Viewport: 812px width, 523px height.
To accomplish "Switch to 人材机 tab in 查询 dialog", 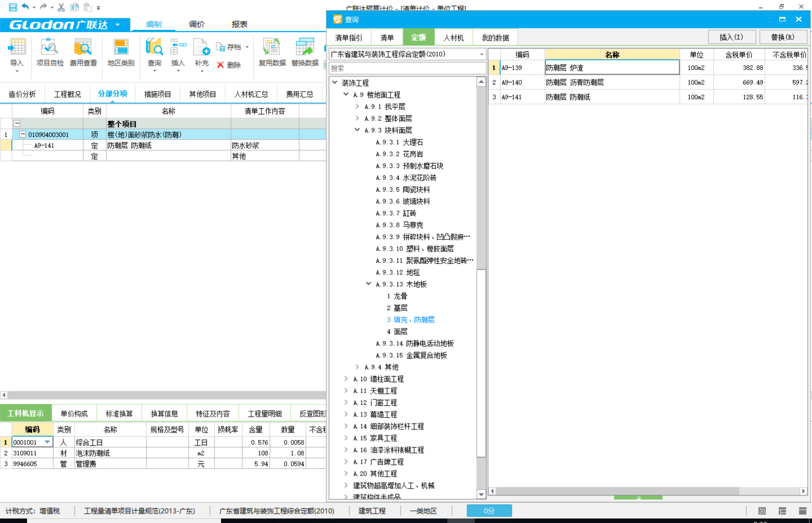I will coord(453,38).
